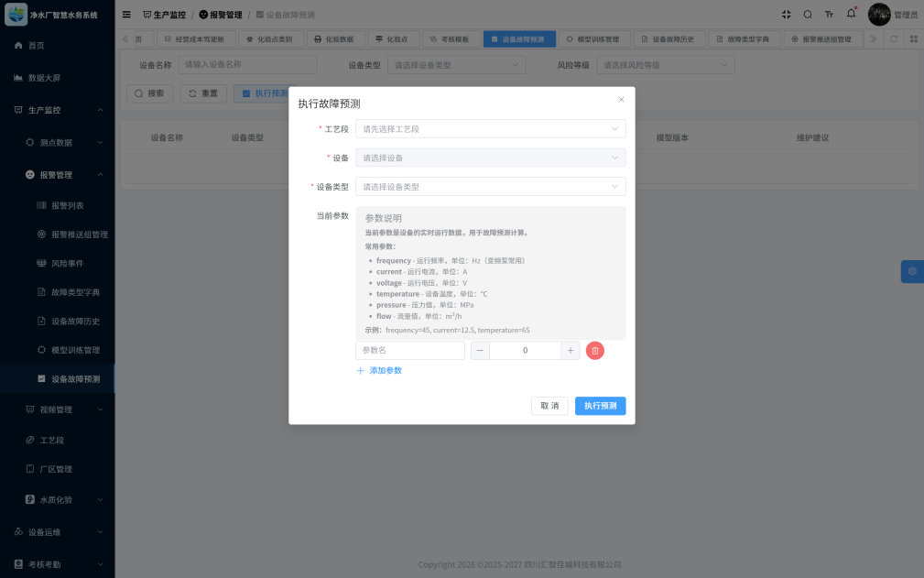The height and width of the screenshot is (578, 924).
Task: Open 设备类型 filter dropdown on the page
Action: click(457, 65)
